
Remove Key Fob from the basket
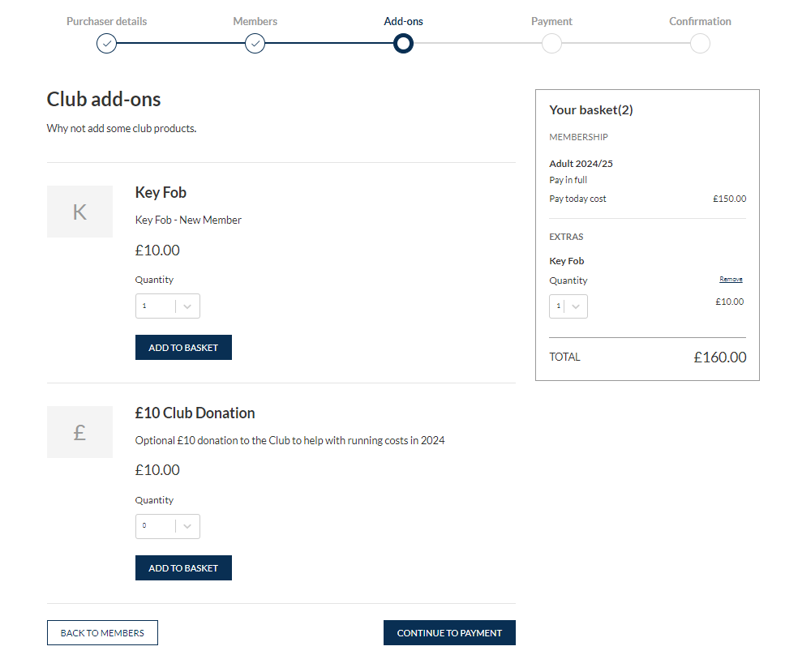tap(731, 279)
